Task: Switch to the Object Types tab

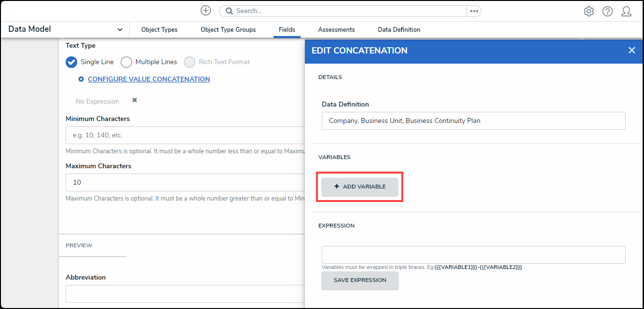Action: click(x=159, y=30)
